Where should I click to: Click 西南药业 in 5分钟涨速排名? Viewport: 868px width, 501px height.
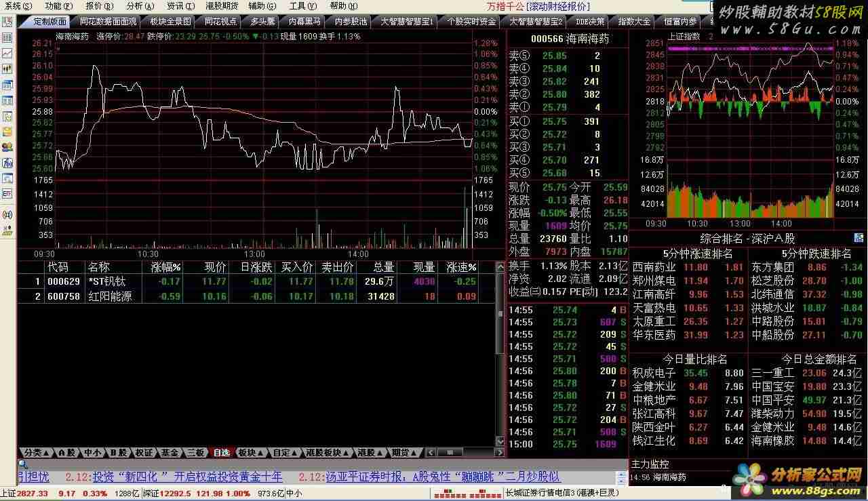(654, 267)
